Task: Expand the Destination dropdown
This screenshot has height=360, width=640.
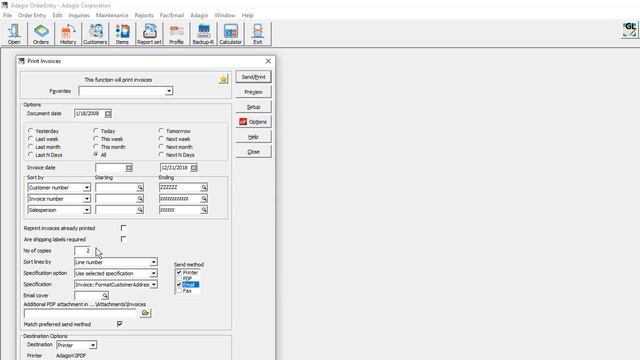Action: tap(93, 345)
